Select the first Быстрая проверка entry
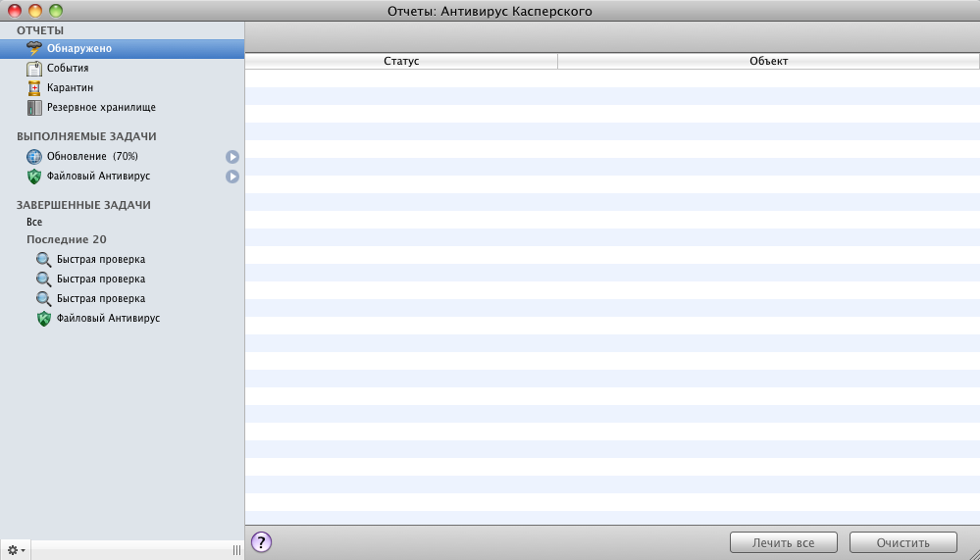Screen dimensions: 980x560 (x=122, y=259)
